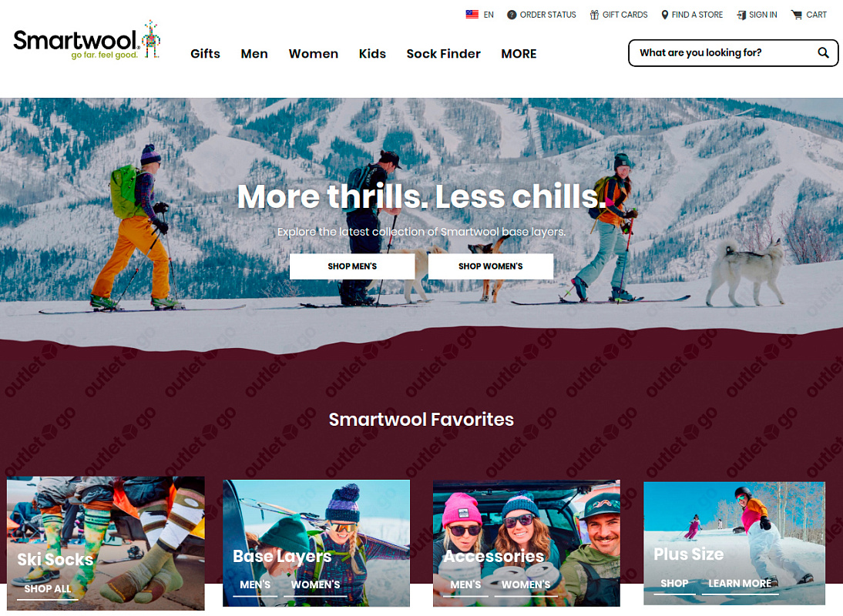This screenshot has height=616, width=843.
Task: Go to Sock Finder
Action: 444,54
